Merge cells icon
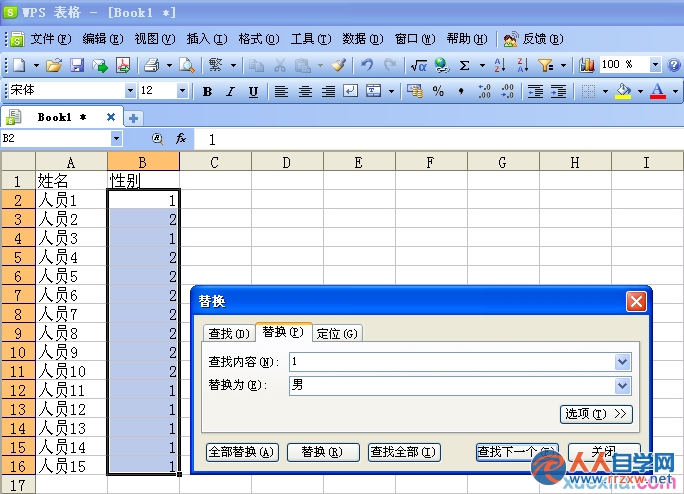 point(373,91)
